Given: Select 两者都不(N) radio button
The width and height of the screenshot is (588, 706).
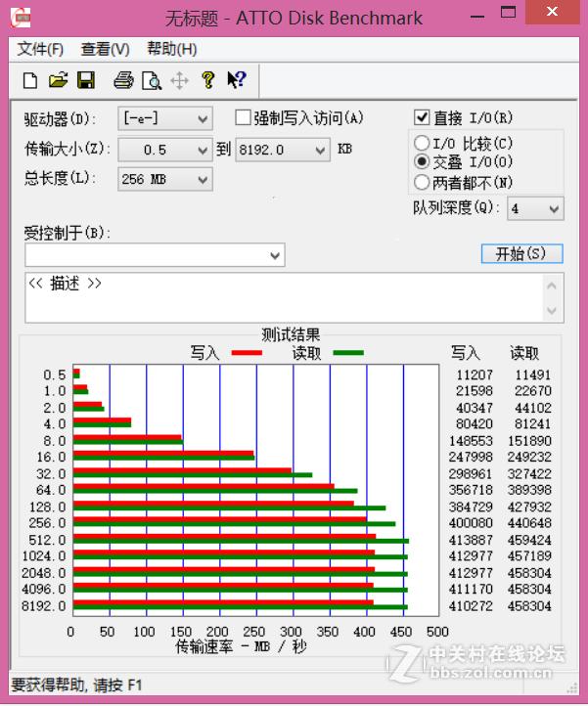Looking at the screenshot, I should pos(421,182).
